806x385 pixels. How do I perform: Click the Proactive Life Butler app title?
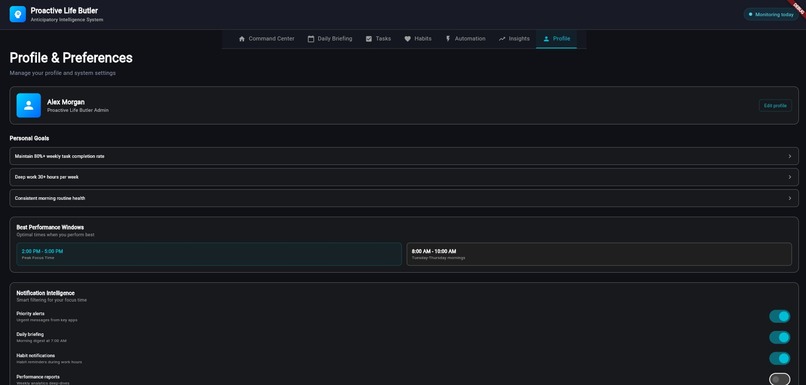pos(64,10)
